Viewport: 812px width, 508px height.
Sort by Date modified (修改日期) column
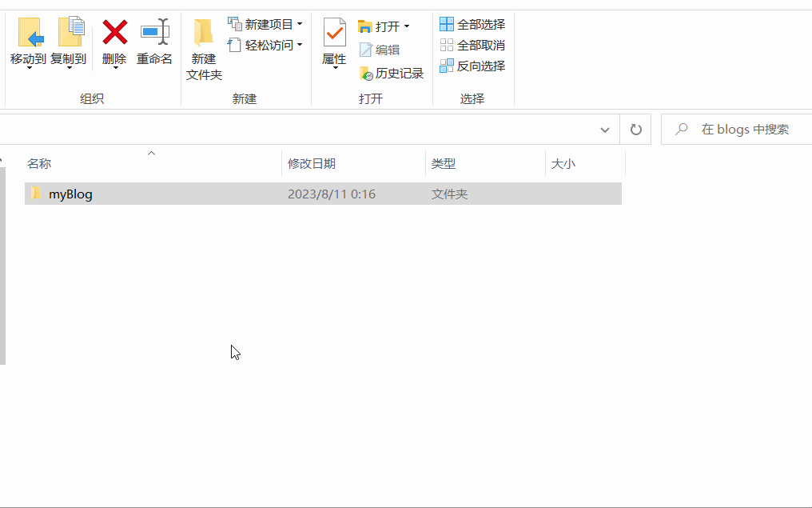pos(354,164)
